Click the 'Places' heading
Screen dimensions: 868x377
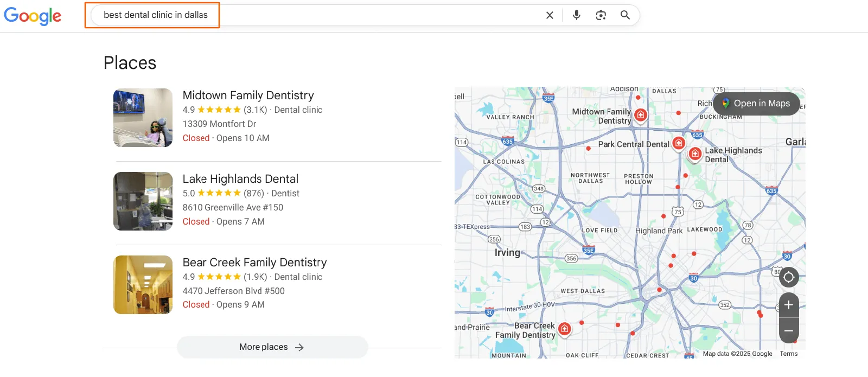point(130,63)
